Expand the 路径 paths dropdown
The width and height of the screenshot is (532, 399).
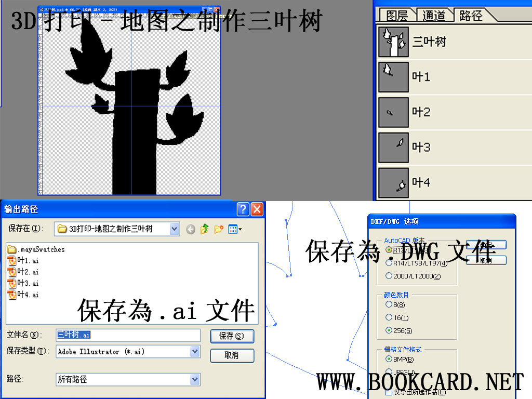click(195, 380)
